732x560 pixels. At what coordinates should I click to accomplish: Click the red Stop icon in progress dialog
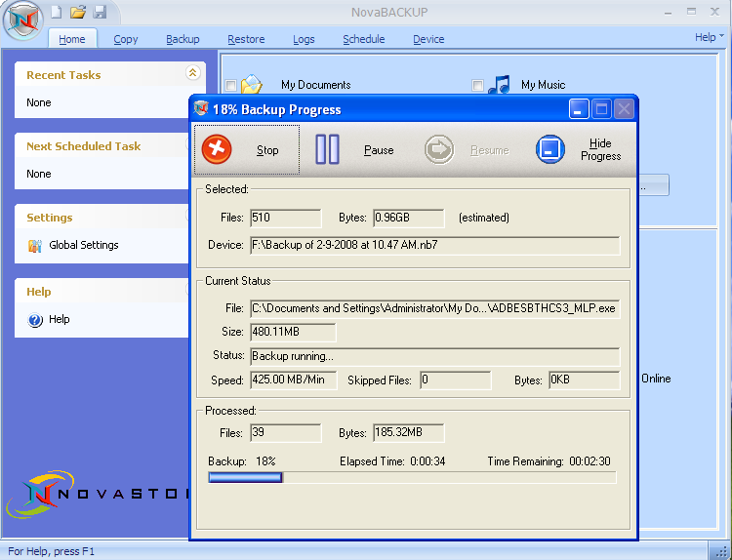coord(217,149)
